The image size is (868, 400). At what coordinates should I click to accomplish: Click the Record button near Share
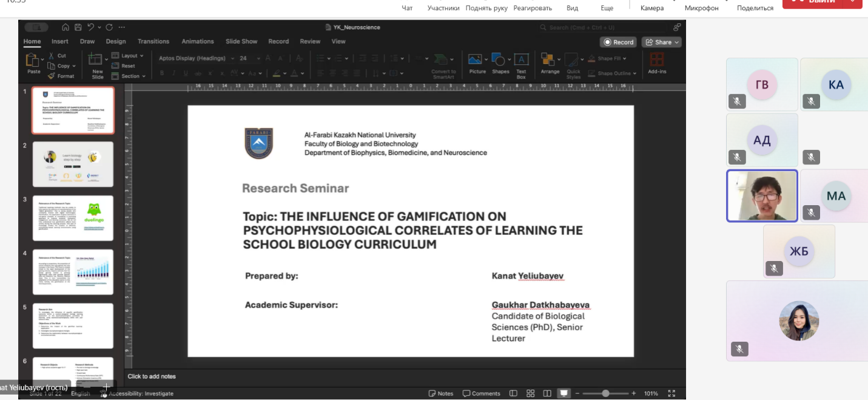(x=618, y=42)
